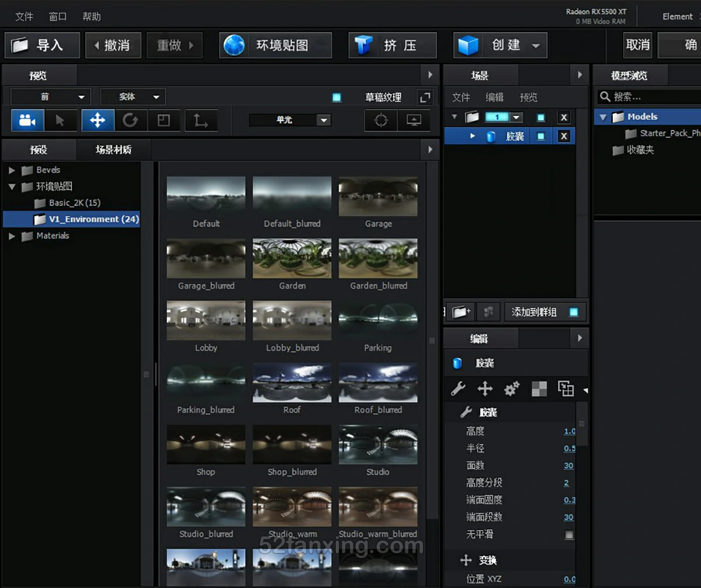
Task: Click the thumbnail list vertical scrollbar
Action: pyautogui.click(x=432, y=341)
